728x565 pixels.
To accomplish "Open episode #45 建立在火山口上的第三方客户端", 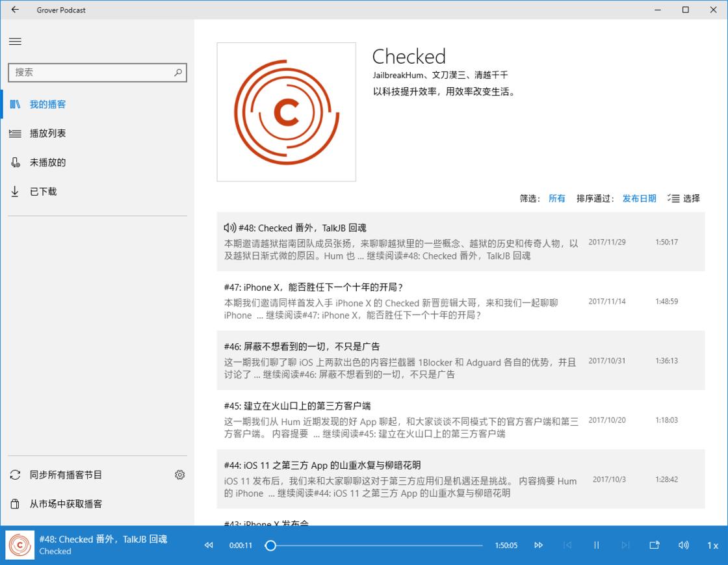I will (x=461, y=420).
